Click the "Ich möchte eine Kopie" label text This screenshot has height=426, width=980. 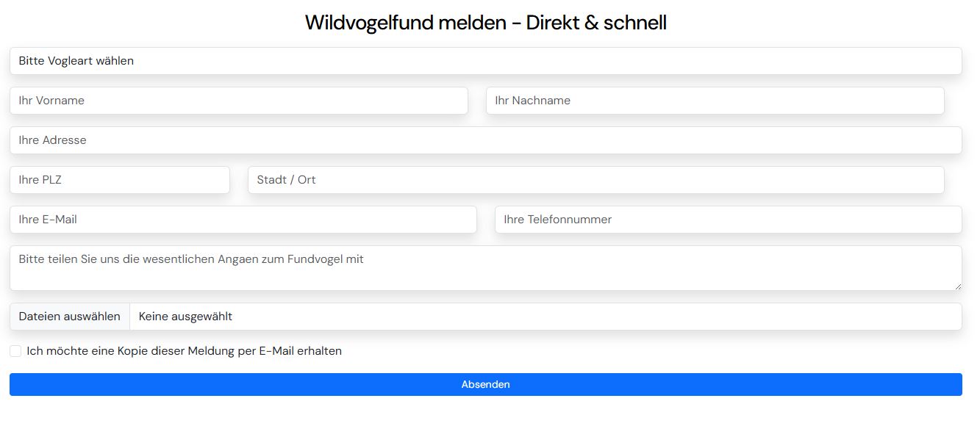pyautogui.click(x=132, y=351)
